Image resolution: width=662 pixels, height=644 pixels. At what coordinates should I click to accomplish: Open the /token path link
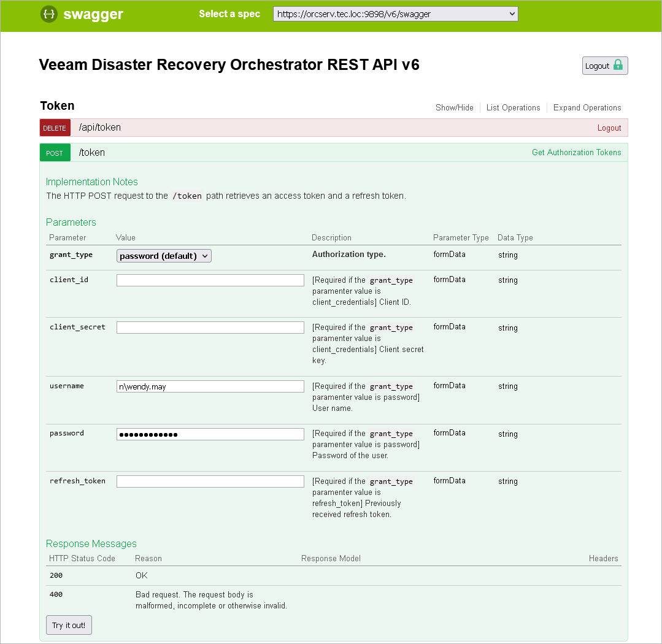[x=91, y=152]
